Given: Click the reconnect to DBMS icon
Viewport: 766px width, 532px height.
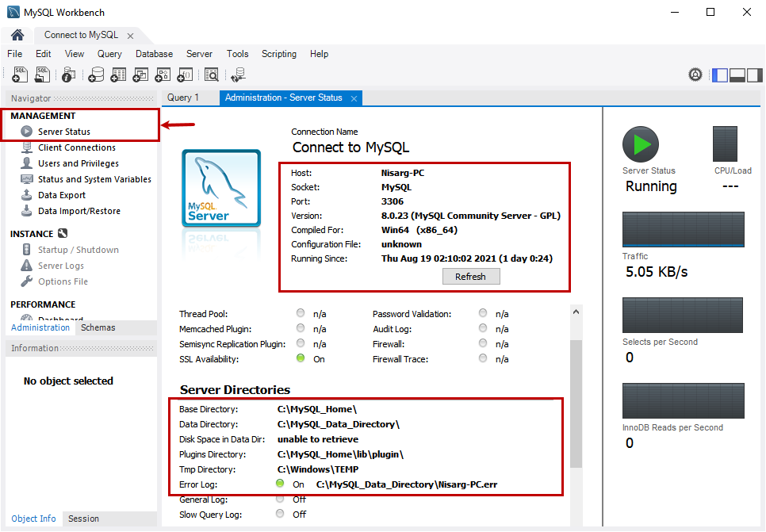Looking at the screenshot, I should point(239,75).
